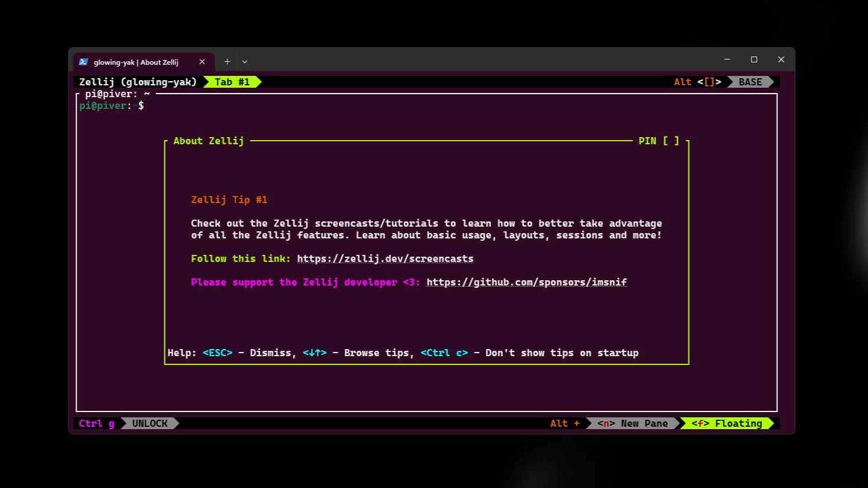This screenshot has width=868, height=488.
Task: Click the Zellij (glowing-yak) session label
Action: tap(138, 82)
